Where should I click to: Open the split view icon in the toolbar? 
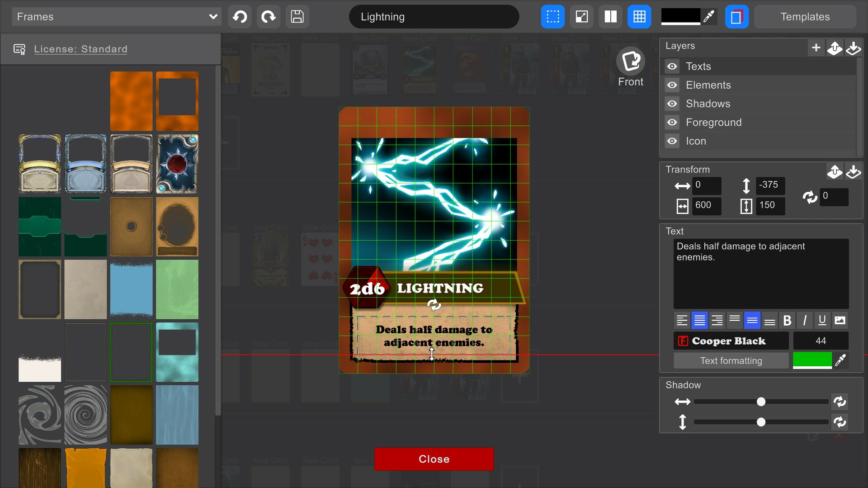[x=610, y=16]
